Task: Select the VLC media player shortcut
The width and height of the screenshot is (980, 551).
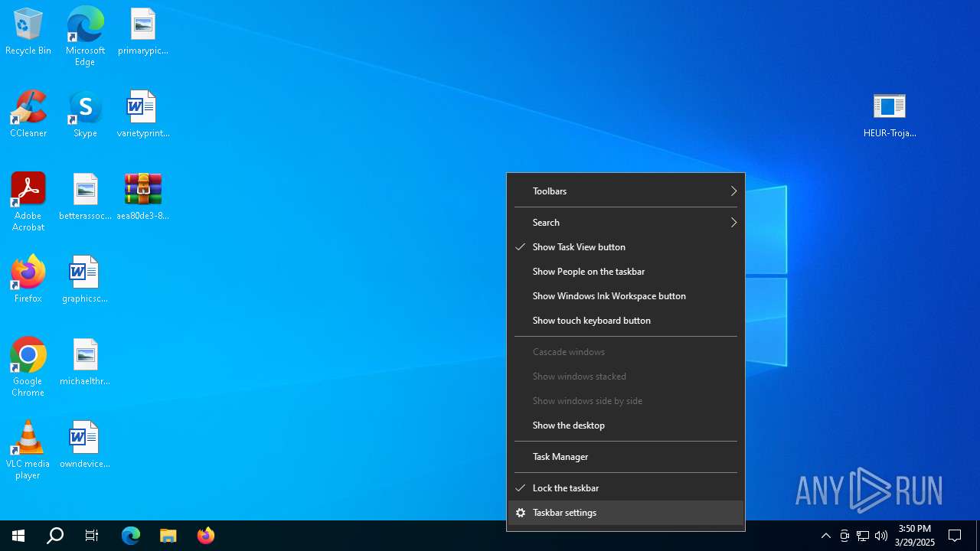Action: (x=28, y=450)
